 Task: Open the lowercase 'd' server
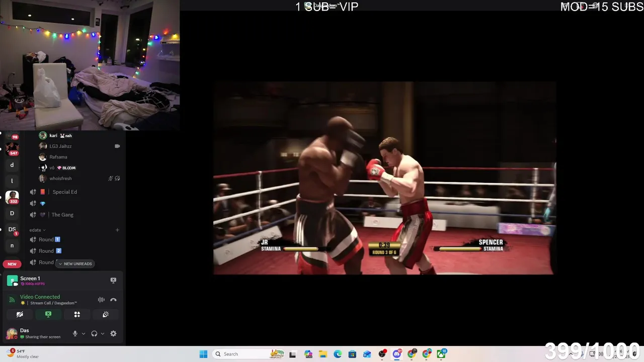point(12,165)
